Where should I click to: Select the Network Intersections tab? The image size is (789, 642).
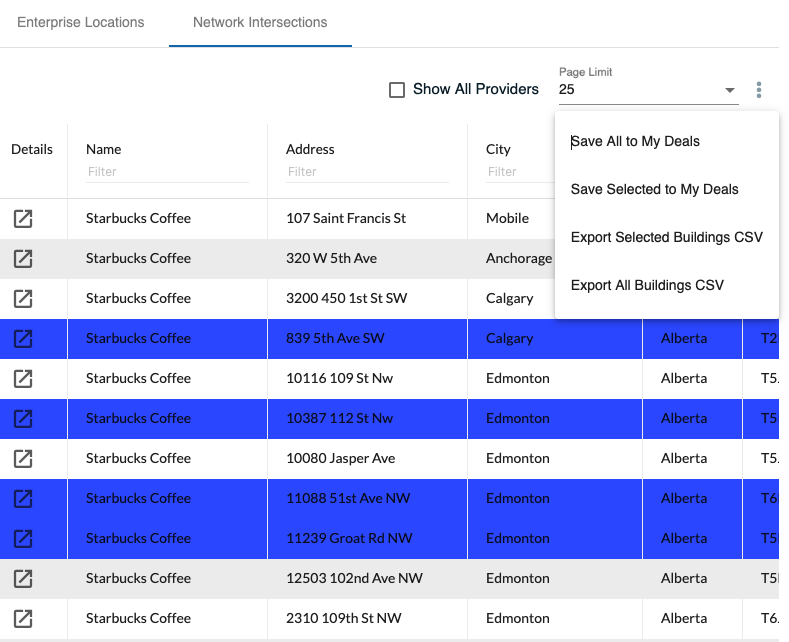pyautogui.click(x=260, y=22)
